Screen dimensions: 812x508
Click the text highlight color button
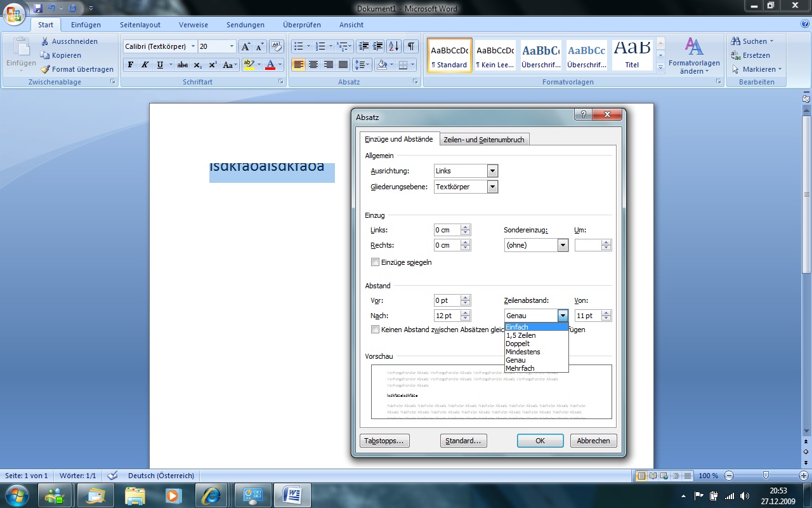tap(248, 65)
